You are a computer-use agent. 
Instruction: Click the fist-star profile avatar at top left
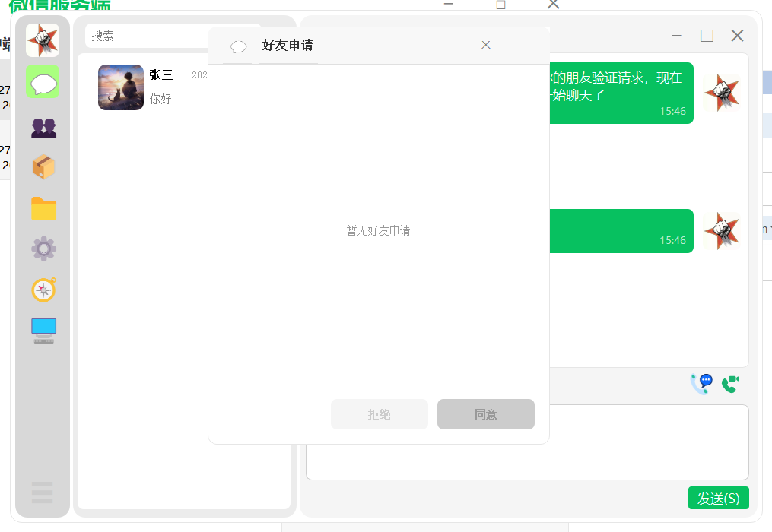pyautogui.click(x=42, y=40)
